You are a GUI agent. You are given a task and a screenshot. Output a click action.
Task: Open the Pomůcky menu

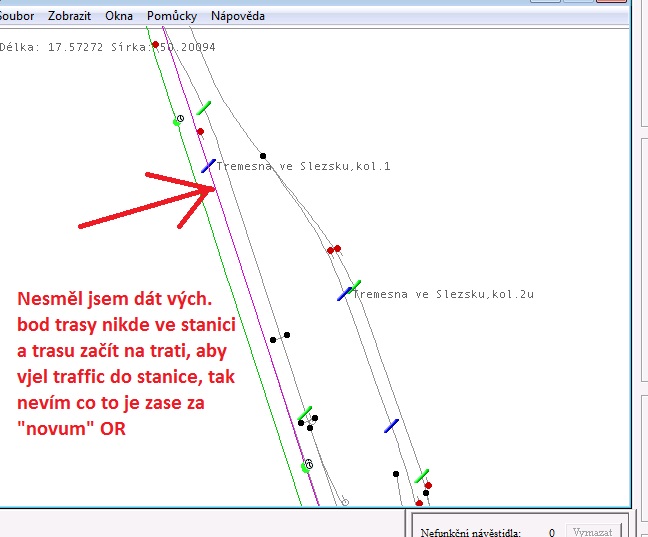click(x=171, y=16)
